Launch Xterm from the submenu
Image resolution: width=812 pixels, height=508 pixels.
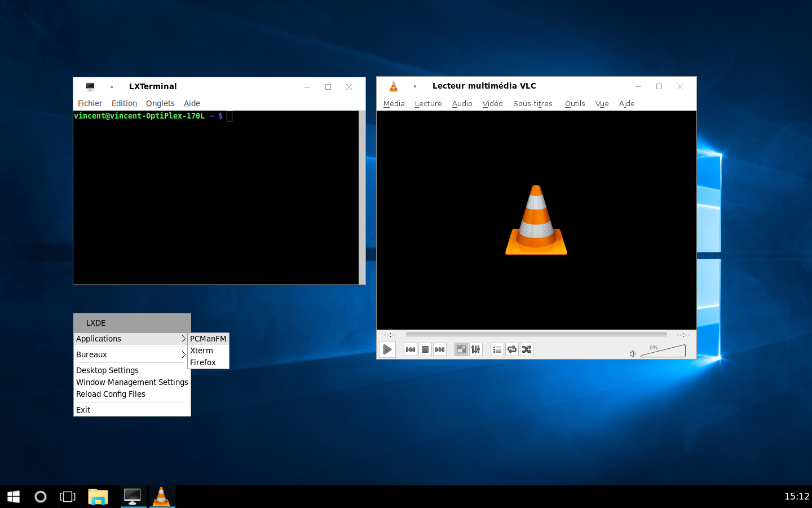[x=208, y=351]
